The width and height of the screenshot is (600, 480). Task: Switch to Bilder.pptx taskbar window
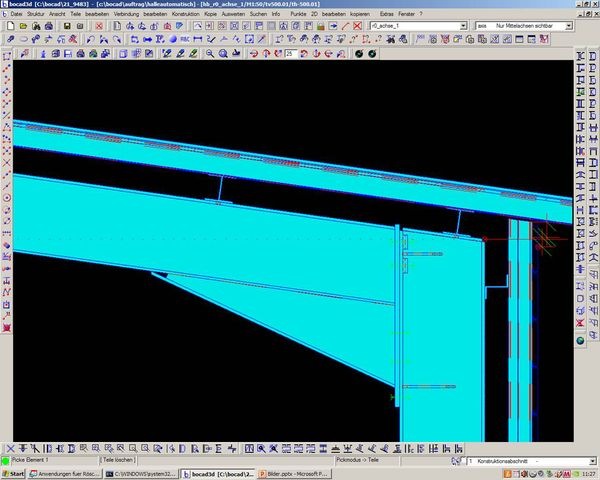pyautogui.click(x=284, y=474)
